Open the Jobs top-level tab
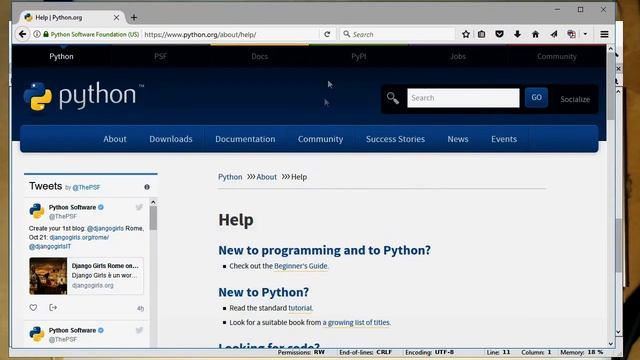The height and width of the screenshot is (360, 640). click(458, 56)
